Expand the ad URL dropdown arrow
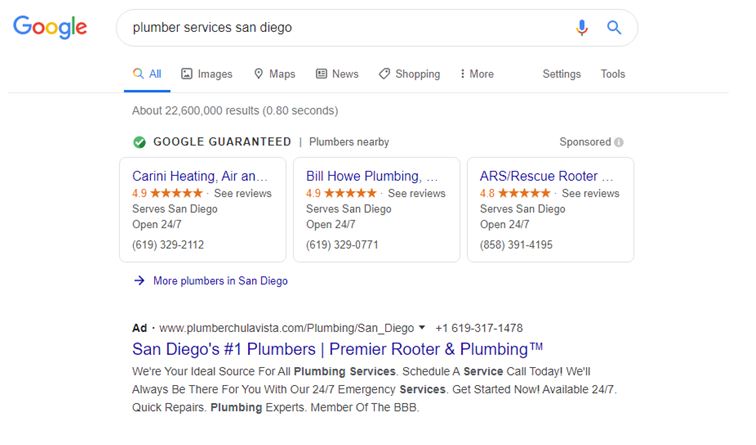 [422, 327]
